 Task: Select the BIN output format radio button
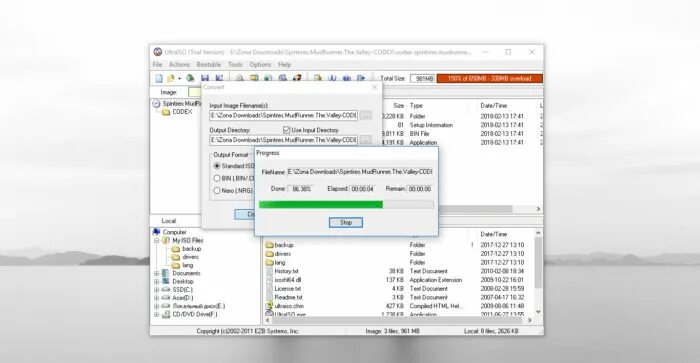tap(217, 178)
